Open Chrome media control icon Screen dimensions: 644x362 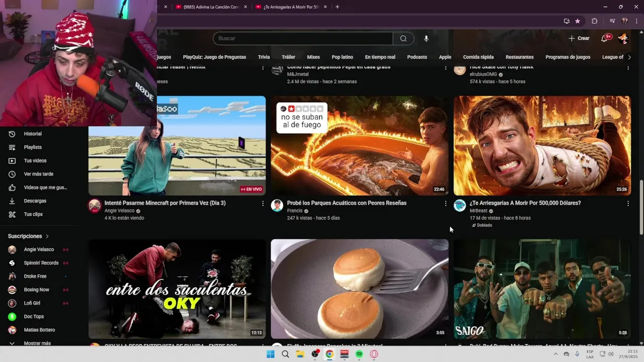612,21
